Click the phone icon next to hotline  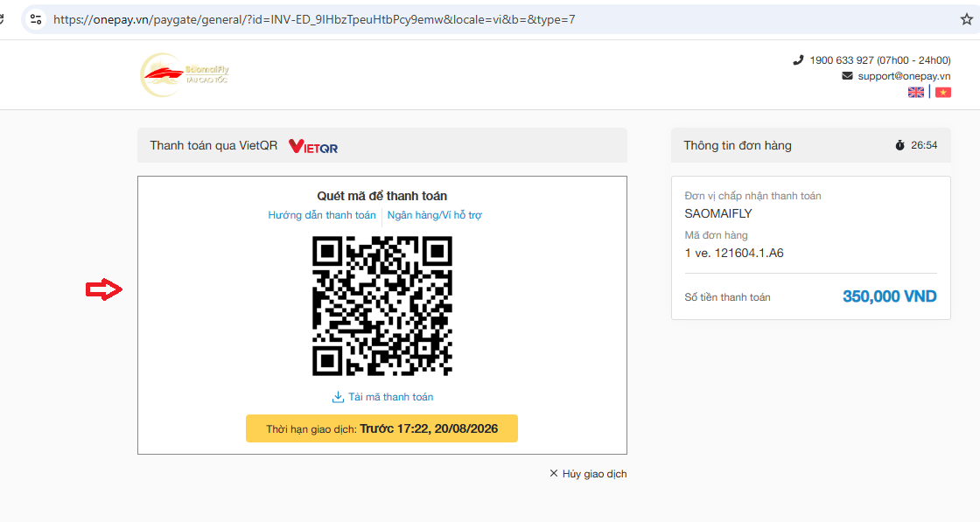(x=798, y=60)
